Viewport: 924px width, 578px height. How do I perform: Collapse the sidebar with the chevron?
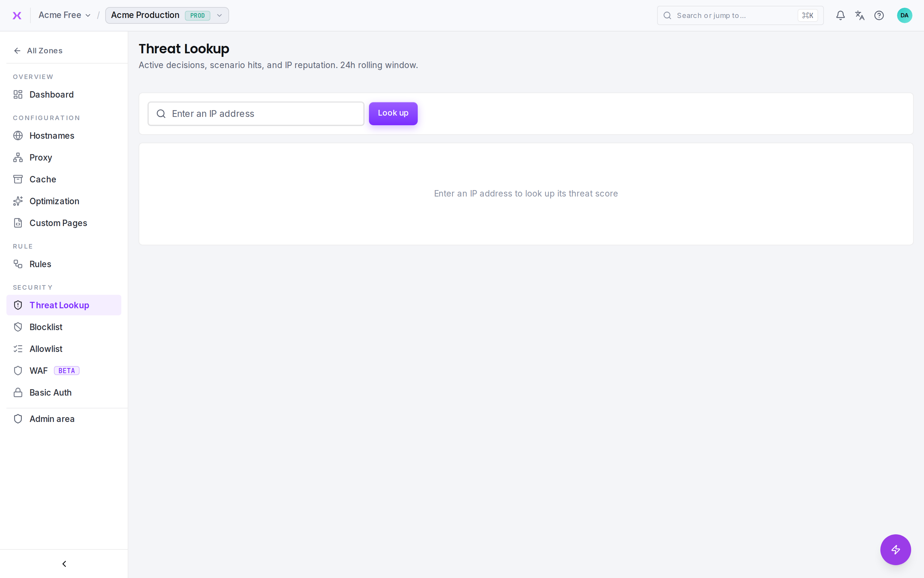(64, 564)
